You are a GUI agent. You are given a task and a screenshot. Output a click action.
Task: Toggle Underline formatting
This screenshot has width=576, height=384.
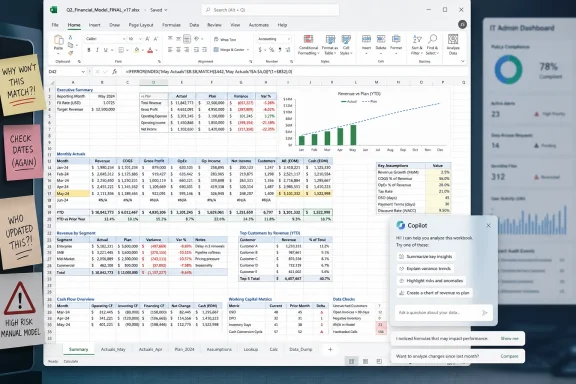(105, 50)
